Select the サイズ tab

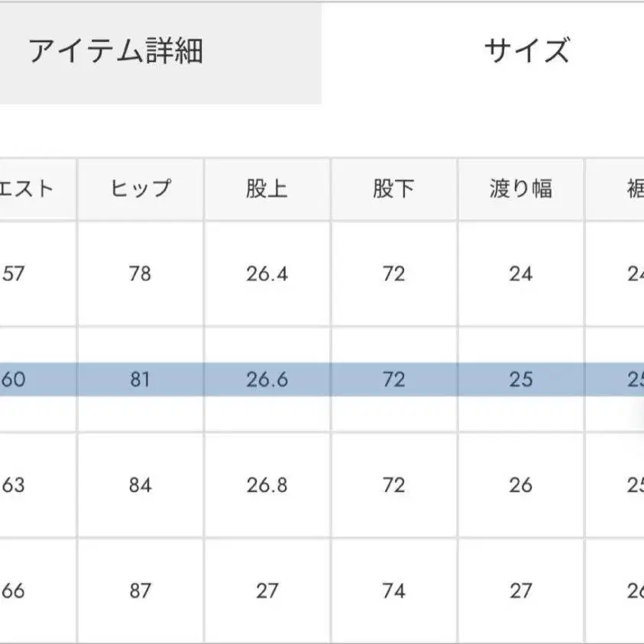[526, 52]
